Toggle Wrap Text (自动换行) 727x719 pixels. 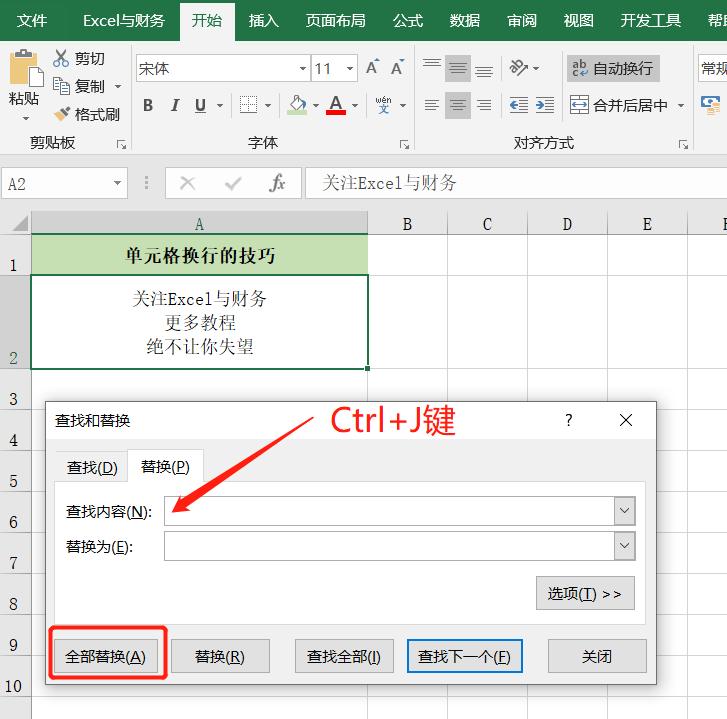[x=612, y=68]
